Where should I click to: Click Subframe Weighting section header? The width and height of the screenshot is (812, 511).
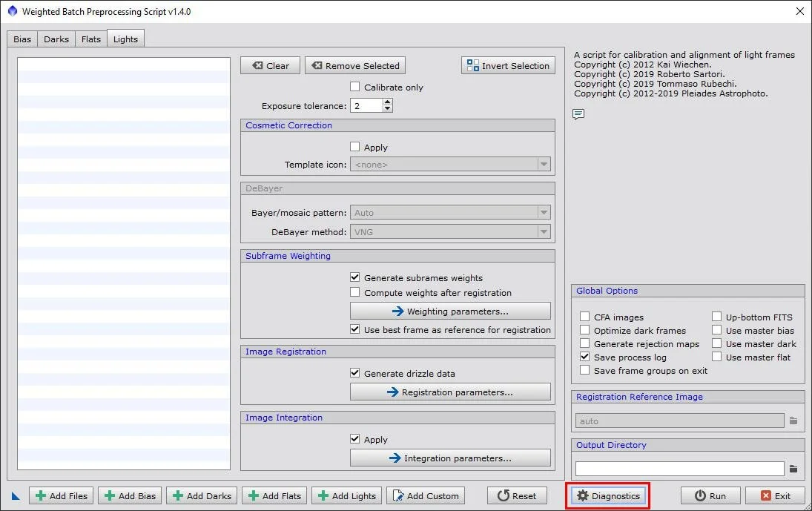(397, 256)
